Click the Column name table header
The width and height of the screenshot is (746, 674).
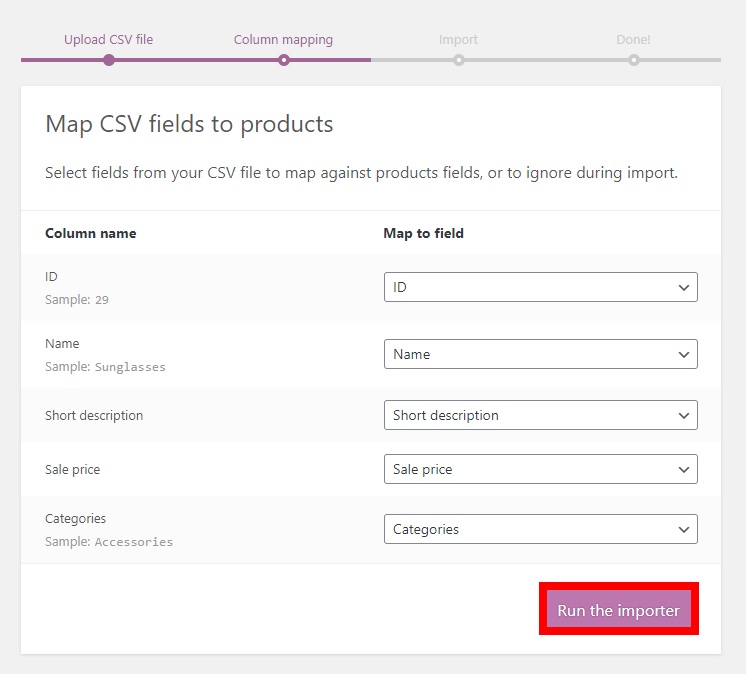(x=91, y=233)
